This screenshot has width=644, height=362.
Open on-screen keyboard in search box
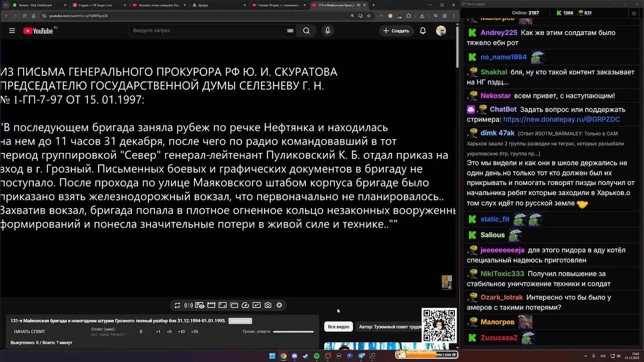290,31
